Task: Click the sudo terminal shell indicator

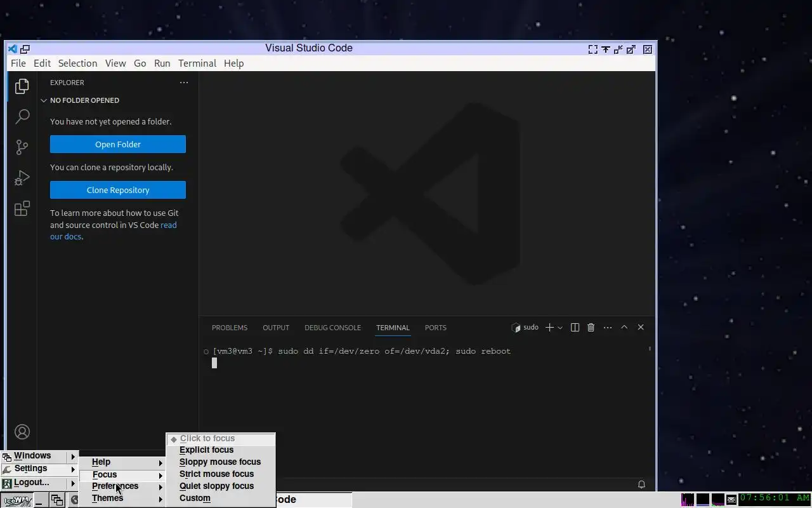Action: (525, 328)
